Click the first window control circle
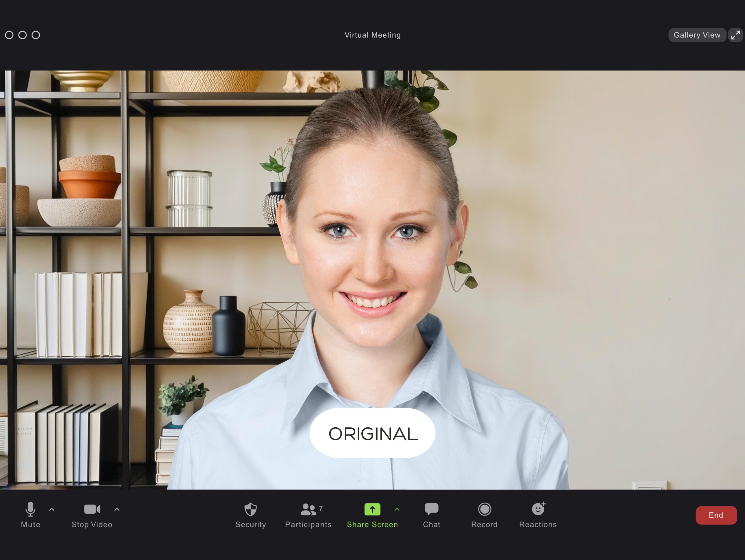745x560 pixels. (9, 35)
